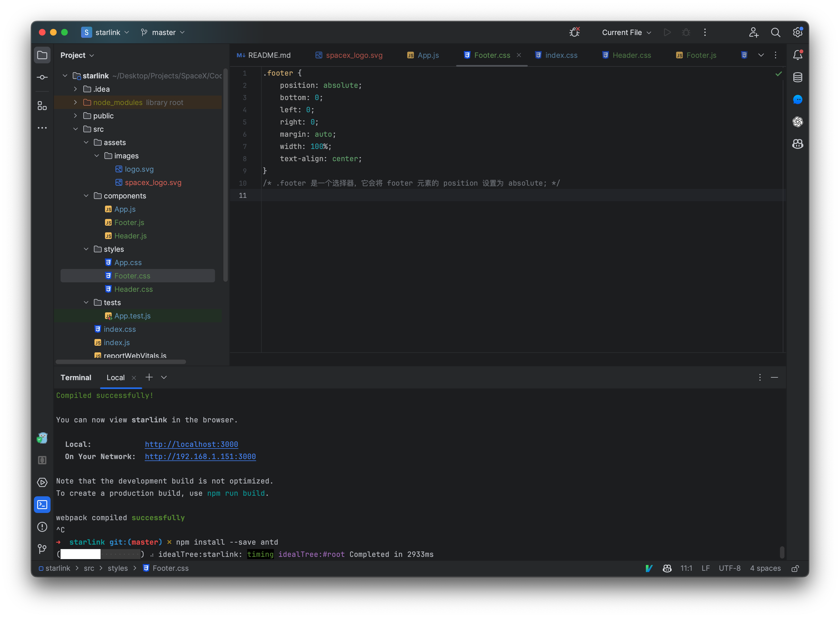
Task: Open the ChatGPT plugin panel
Action: click(797, 122)
